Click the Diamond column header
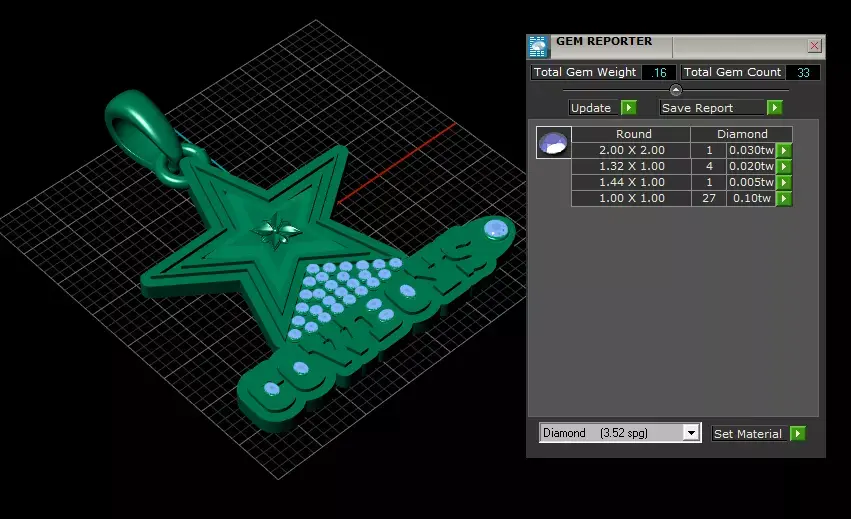Image resolution: width=851 pixels, height=519 pixels. coord(742,134)
